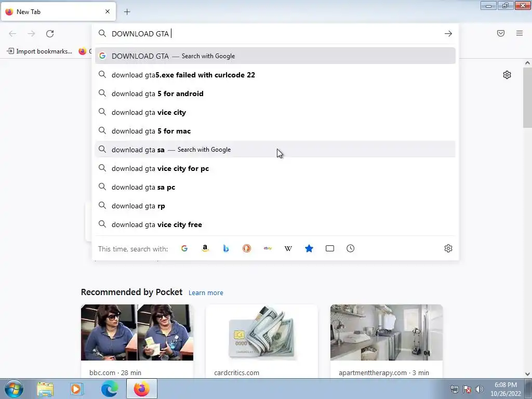Search open tabs using the tabs icon
The image size is (532, 399).
330,248
